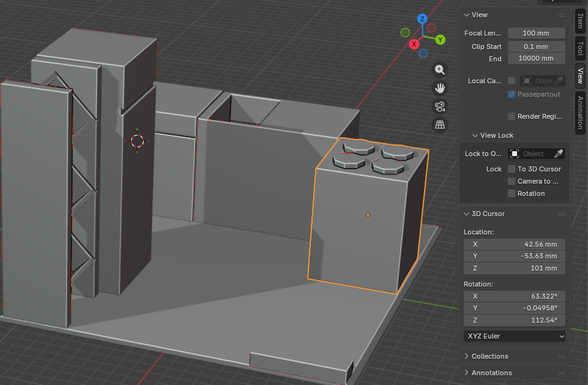This screenshot has height=385, width=588.
Task: Open the XYZ Euler rotation mode dropdown
Action: 514,336
